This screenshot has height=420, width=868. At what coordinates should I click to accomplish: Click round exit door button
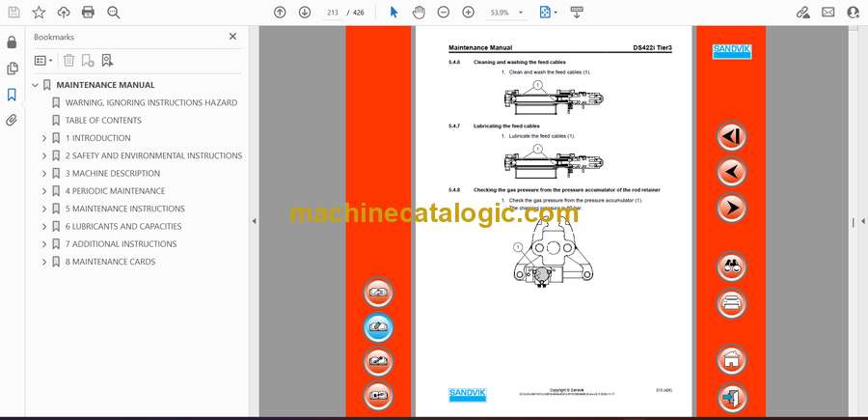pos(731,397)
